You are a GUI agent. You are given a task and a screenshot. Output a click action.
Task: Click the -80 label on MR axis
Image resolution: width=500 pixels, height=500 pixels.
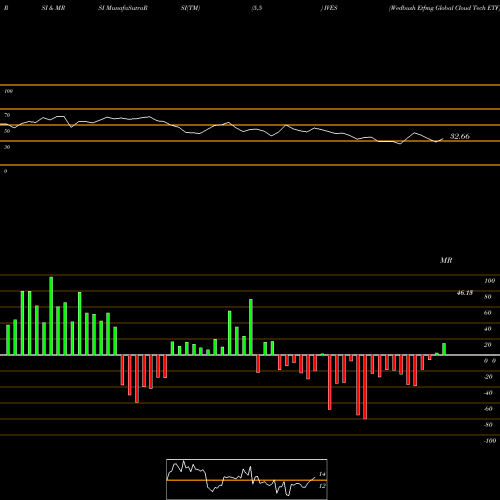click(488, 425)
